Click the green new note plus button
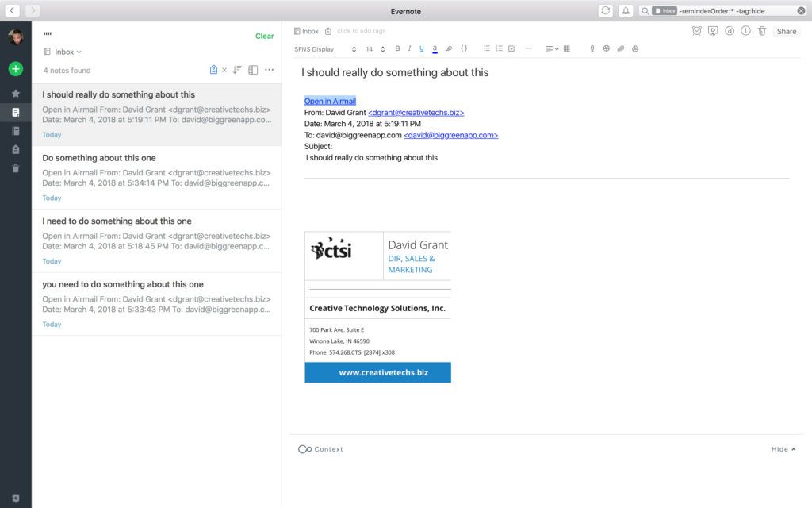This screenshot has height=508, width=812. tap(15, 69)
